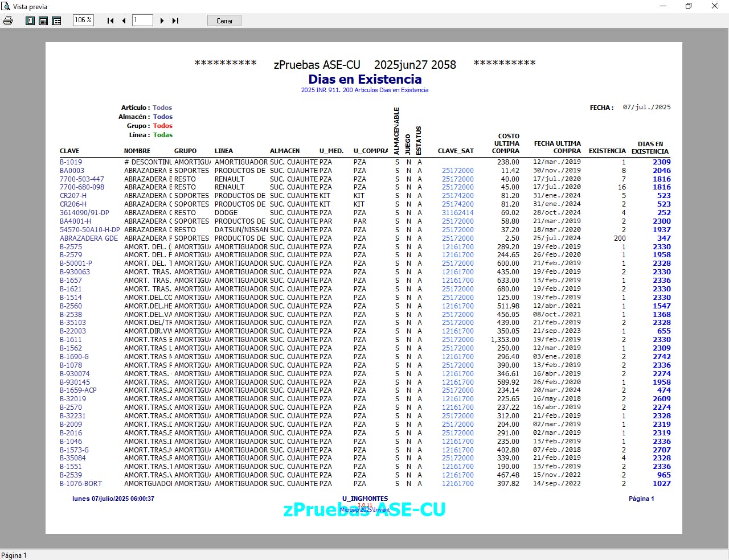Click the date 15/nov./2022

pos(557,475)
